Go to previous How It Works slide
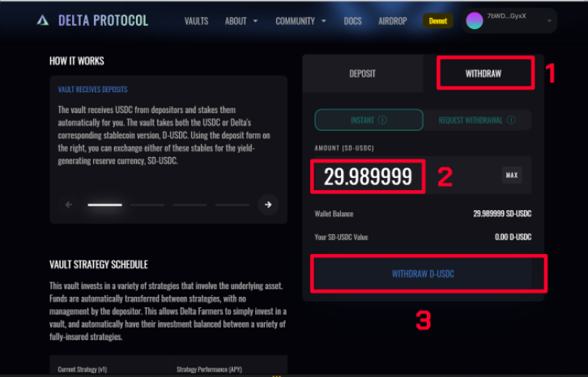588x377 pixels. [x=69, y=205]
